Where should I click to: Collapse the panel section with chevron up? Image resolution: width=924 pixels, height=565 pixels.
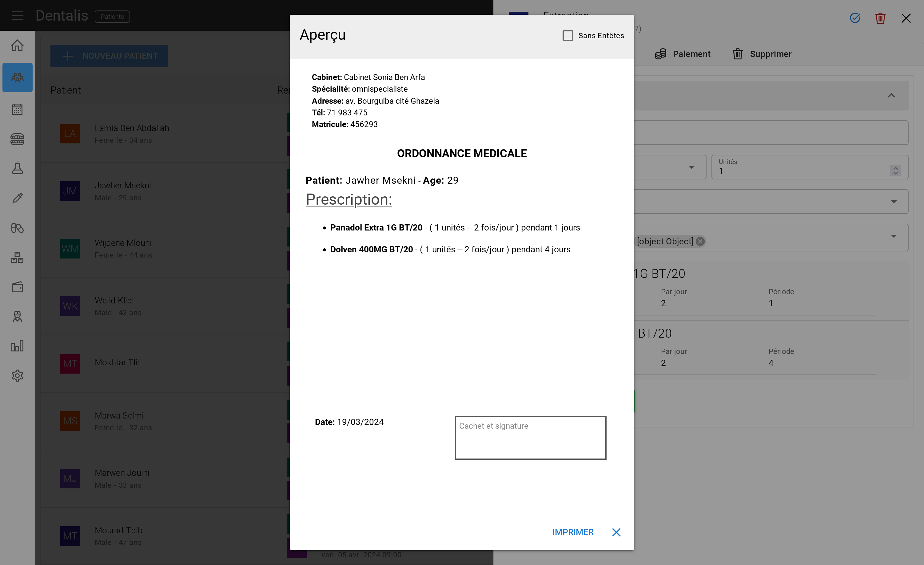tap(891, 96)
